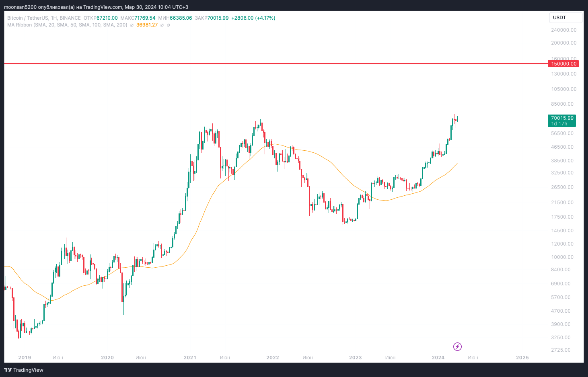Click the 12000.00 price axis label
This screenshot has width=588, height=377.
[x=562, y=244]
